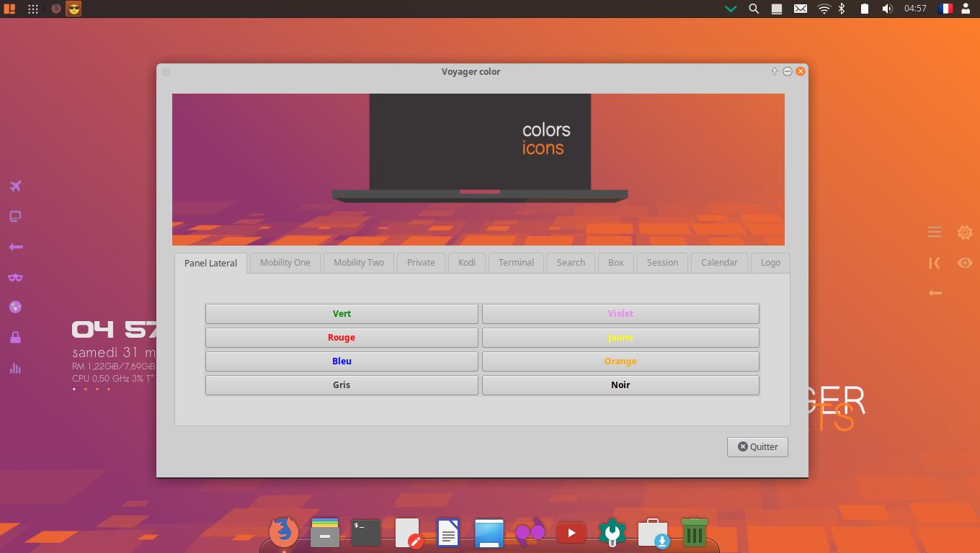Click the orange workspace icon in top-left
The image size is (980, 553).
9,9
